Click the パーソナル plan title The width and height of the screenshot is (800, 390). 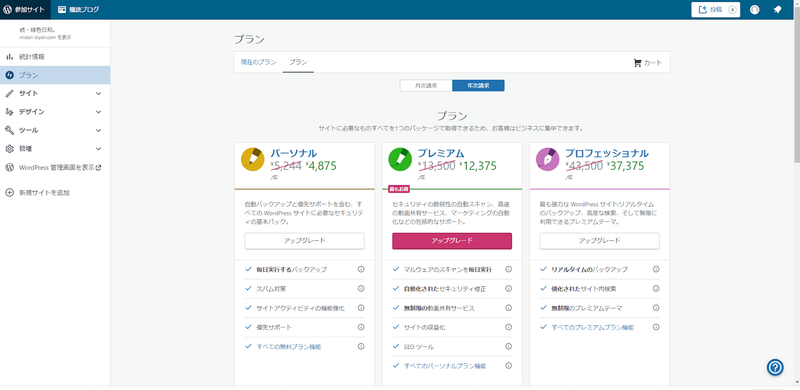(x=293, y=153)
